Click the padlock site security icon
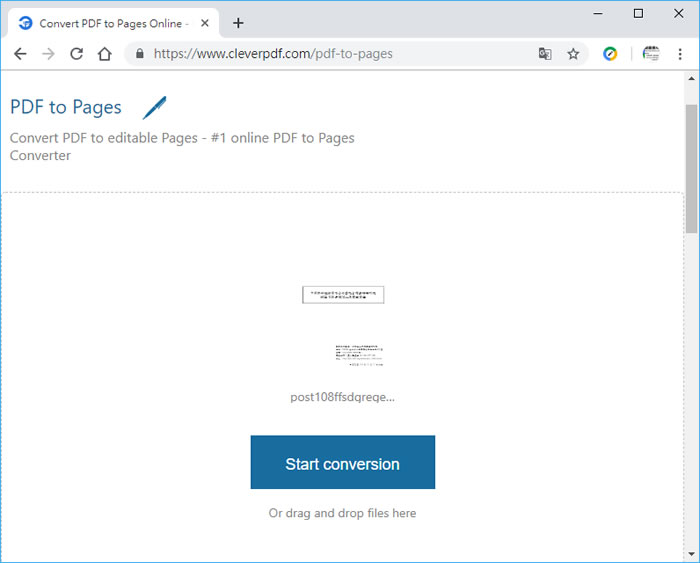Viewport: 700px width, 563px height. pyautogui.click(x=140, y=54)
